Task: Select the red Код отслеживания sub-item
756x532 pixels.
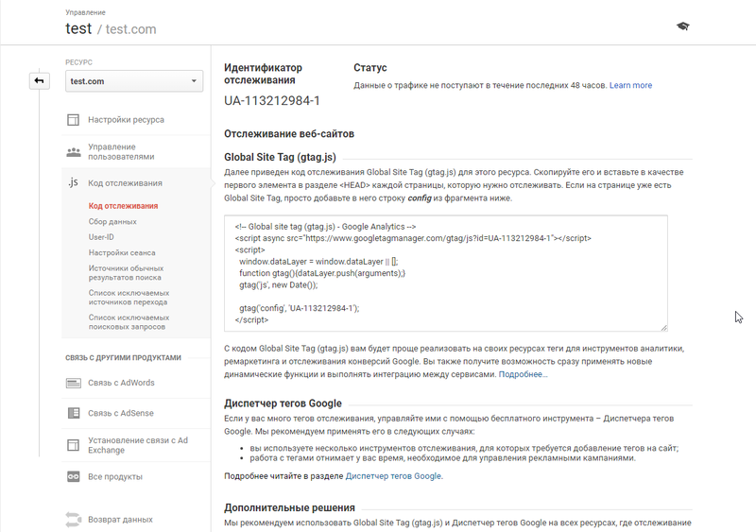Action: (x=123, y=206)
